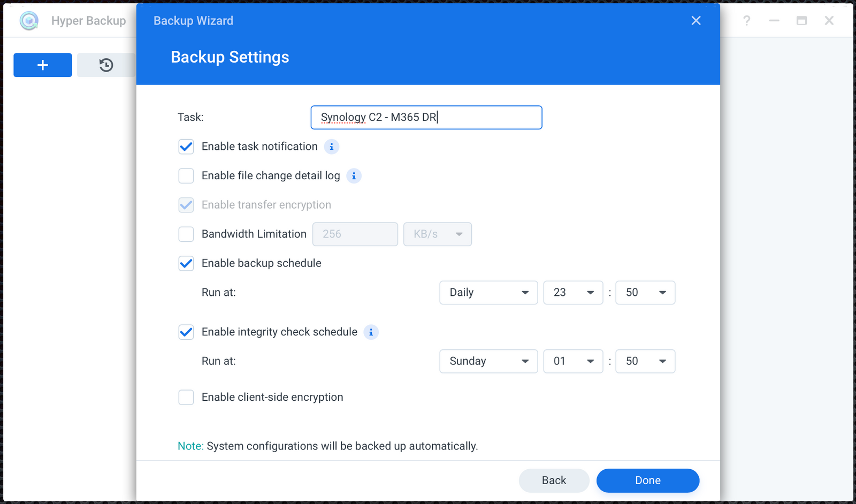Click the Back button
This screenshot has width=856, height=504.
[x=554, y=480]
